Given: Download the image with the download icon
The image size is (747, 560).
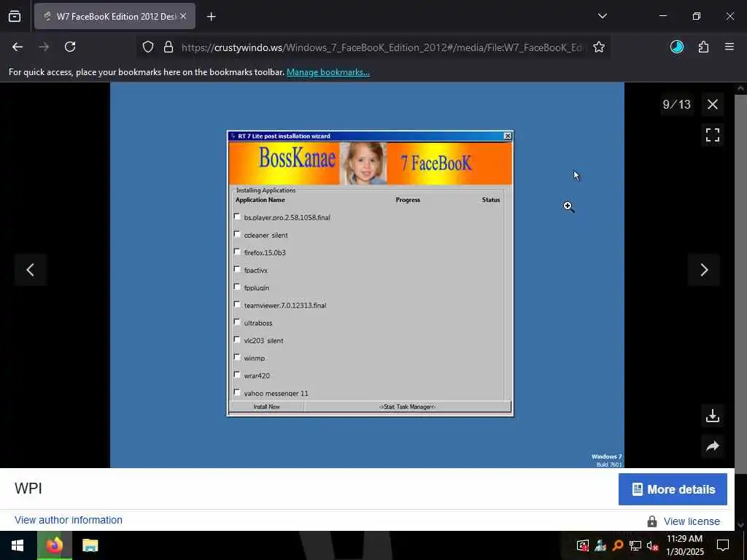Looking at the screenshot, I should [x=712, y=416].
